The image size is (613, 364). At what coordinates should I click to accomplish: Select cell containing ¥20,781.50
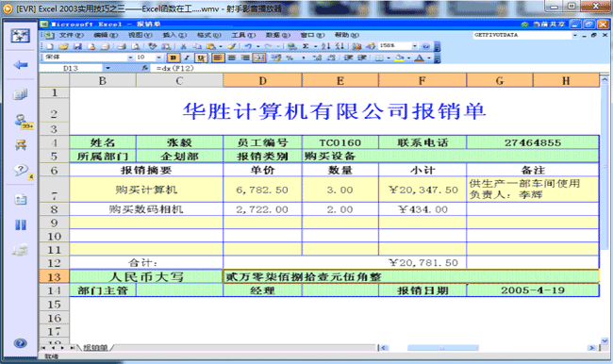point(422,263)
